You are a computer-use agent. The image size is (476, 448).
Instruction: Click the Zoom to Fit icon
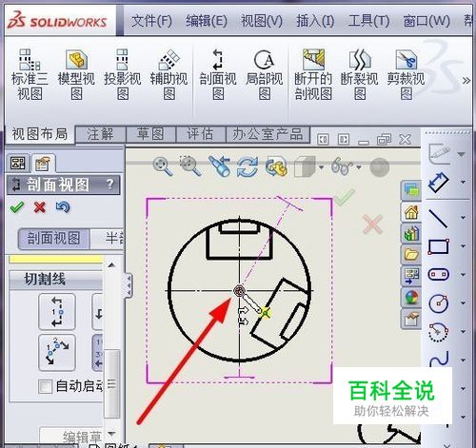[163, 166]
